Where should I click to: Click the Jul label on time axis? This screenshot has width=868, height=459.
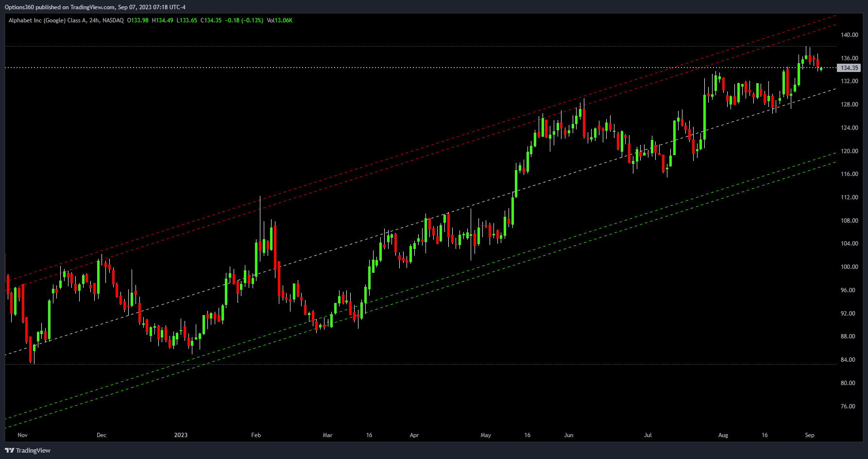coord(648,435)
